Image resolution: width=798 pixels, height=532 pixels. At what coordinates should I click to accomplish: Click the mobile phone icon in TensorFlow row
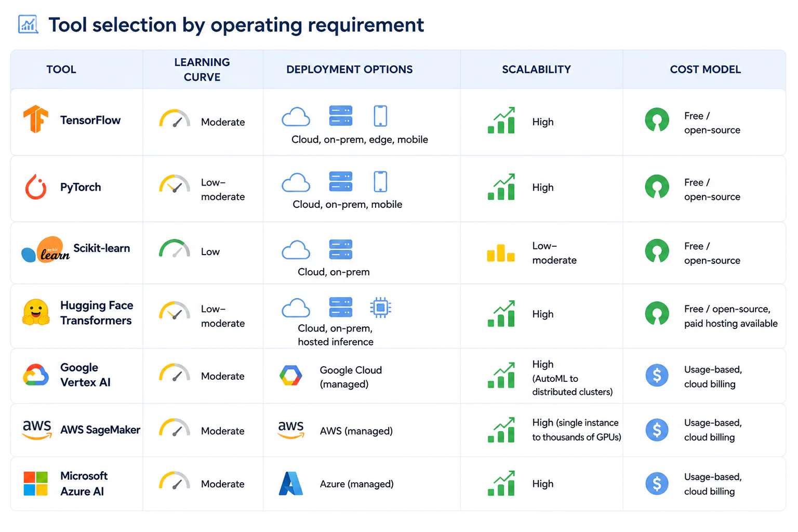pos(381,116)
